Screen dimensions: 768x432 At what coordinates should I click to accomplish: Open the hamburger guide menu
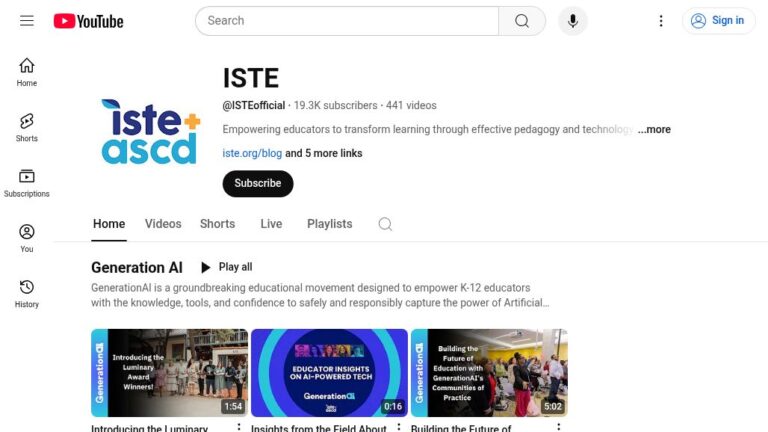(27, 21)
